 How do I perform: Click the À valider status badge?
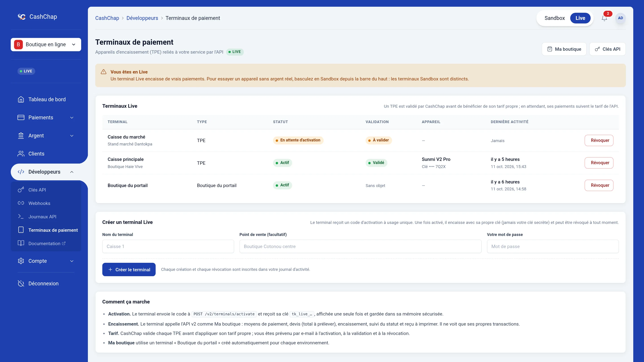point(379,140)
